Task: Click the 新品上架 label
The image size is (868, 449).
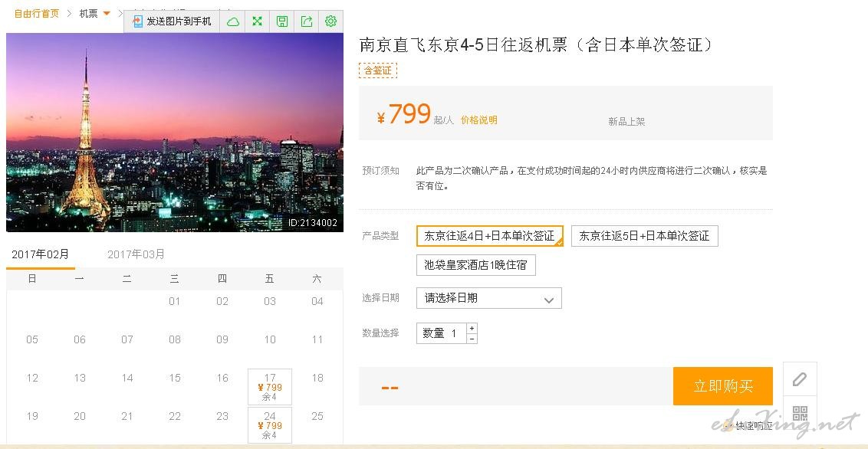Action: [626, 122]
